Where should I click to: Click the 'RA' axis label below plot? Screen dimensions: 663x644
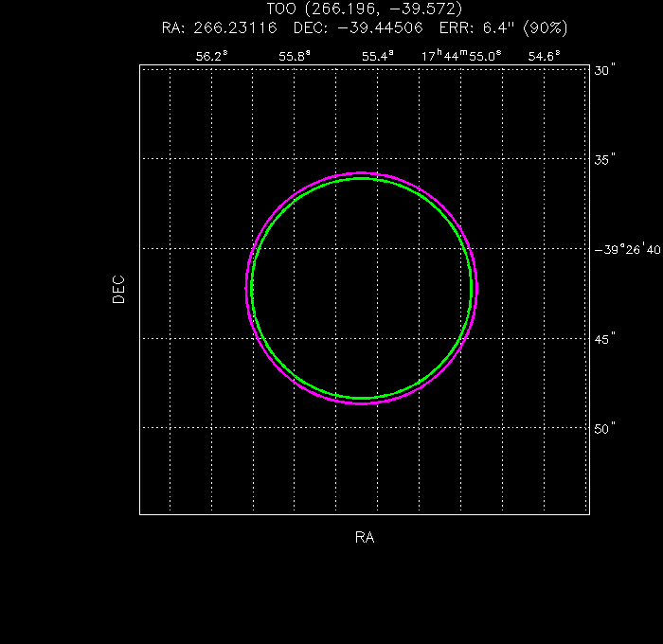tap(365, 537)
